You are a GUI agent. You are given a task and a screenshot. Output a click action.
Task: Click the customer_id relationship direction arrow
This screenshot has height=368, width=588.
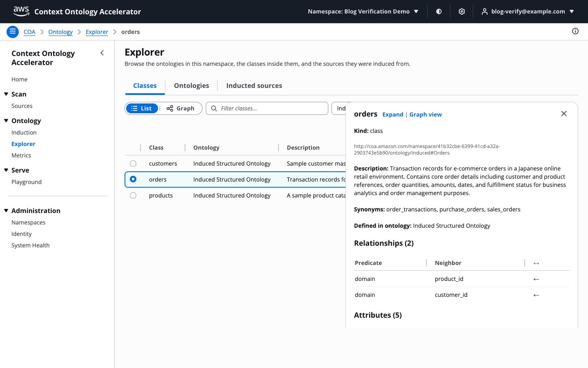click(536, 295)
